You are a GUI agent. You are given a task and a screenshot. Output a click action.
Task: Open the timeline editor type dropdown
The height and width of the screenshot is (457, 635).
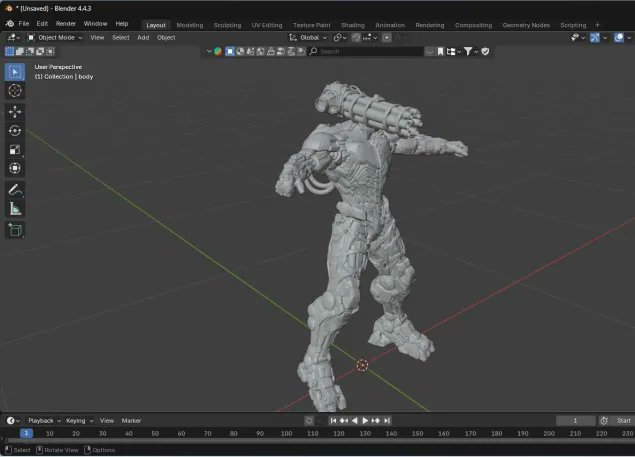[13, 421]
